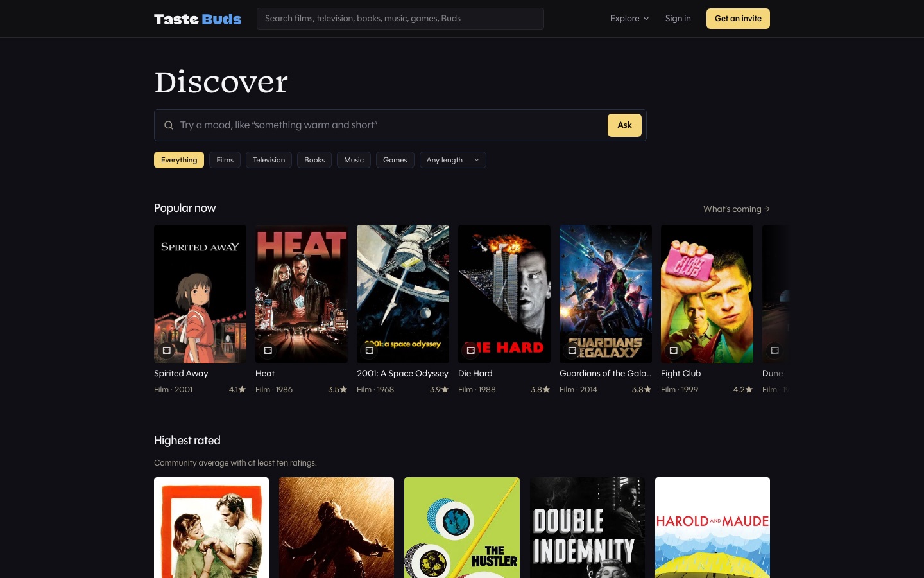Click the Film · 1968 label
Image resolution: width=924 pixels, height=578 pixels.
point(375,390)
